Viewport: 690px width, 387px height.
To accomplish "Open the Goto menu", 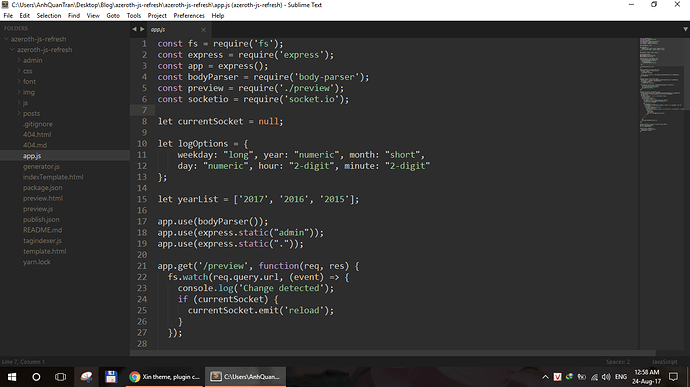I will tap(113, 15).
